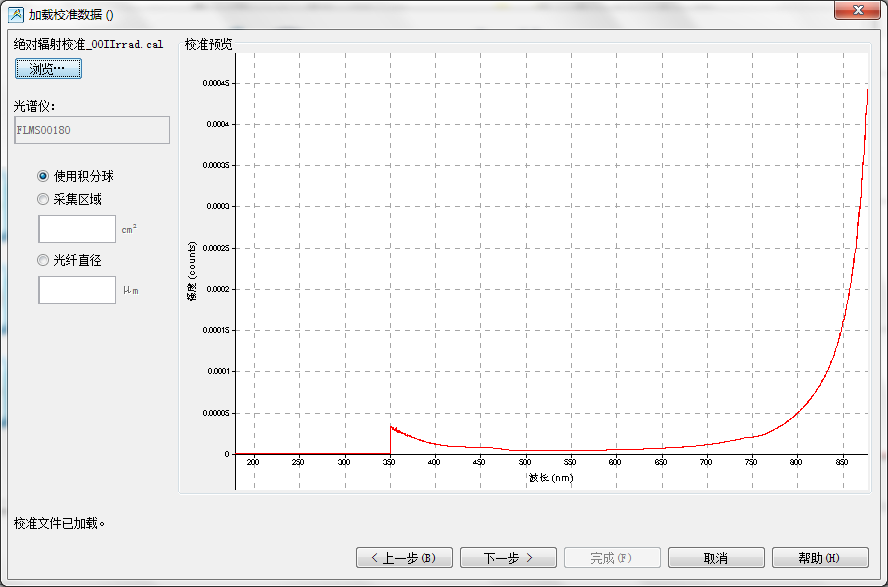Proceed with the 下一步 button
Screen dimensions: 888x587
click(x=508, y=558)
